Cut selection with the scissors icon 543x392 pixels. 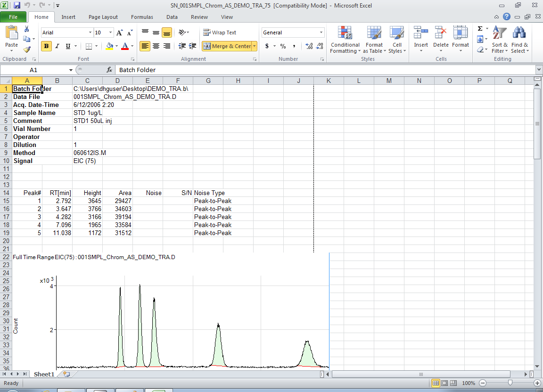[x=27, y=29]
